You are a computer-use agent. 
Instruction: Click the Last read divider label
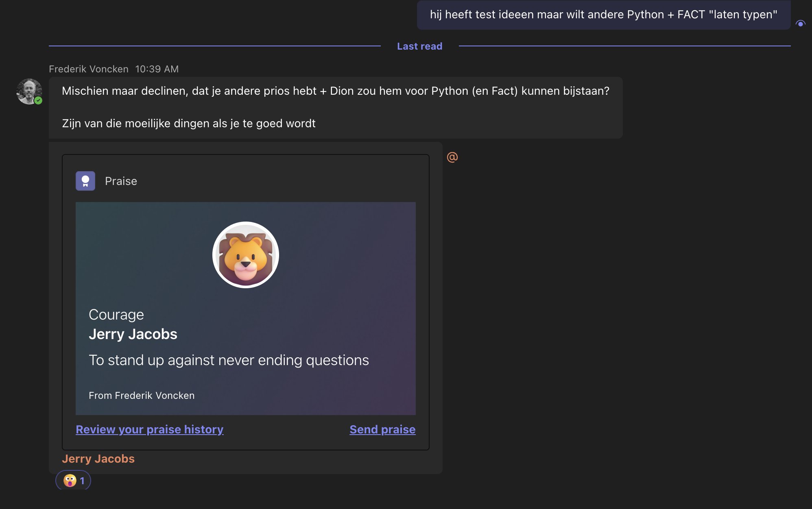pos(419,46)
